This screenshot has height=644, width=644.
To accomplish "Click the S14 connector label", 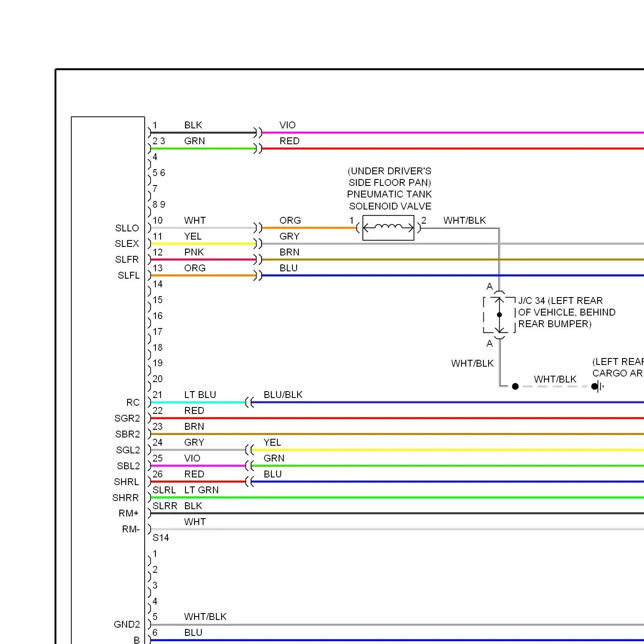I will coord(161,538).
